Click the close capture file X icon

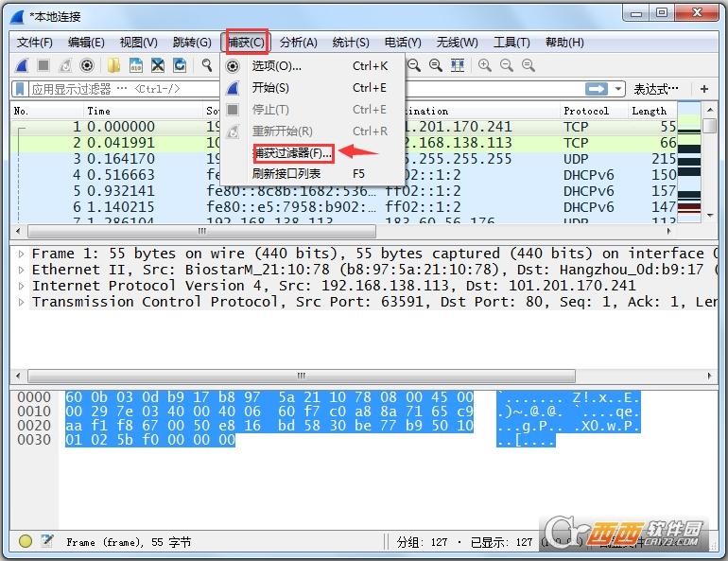click(x=158, y=65)
